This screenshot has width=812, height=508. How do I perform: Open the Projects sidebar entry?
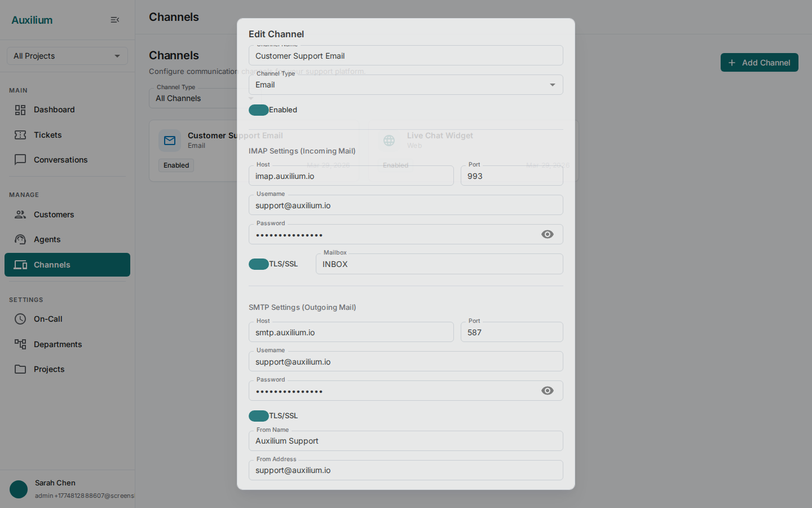pyautogui.click(x=48, y=369)
